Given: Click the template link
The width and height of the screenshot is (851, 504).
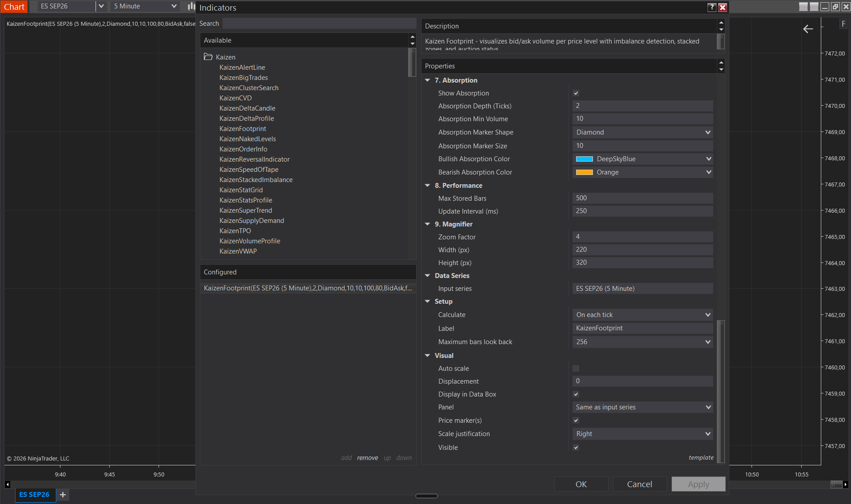Looking at the screenshot, I should click(701, 458).
